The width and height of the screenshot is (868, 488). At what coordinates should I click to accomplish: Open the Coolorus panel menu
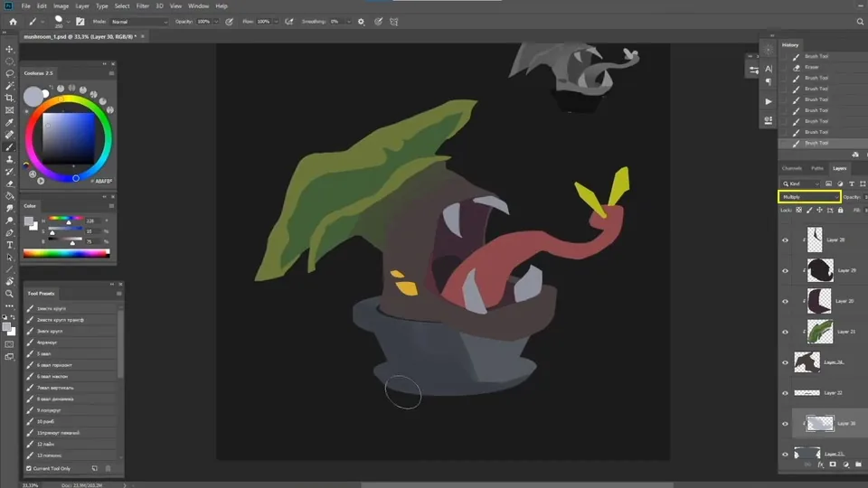(x=111, y=73)
